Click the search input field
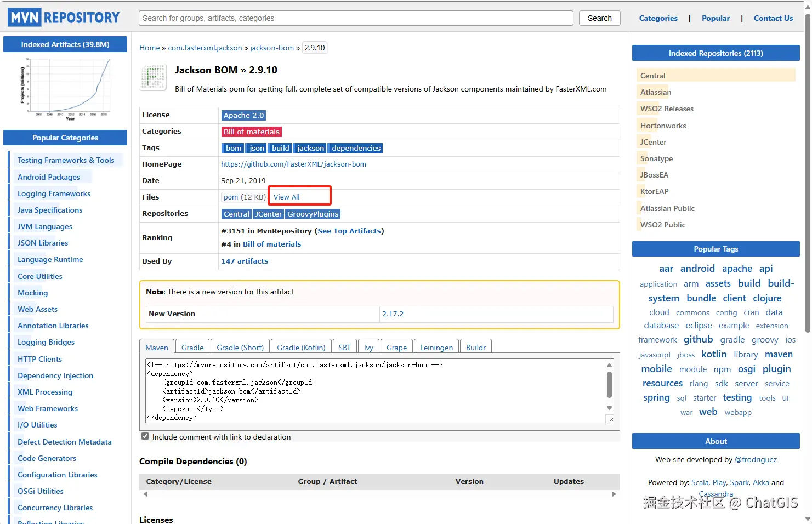 [356, 18]
